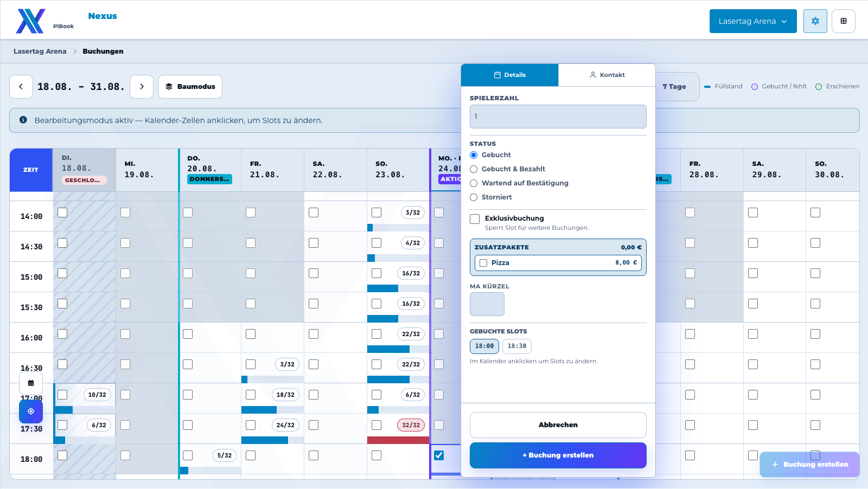Image resolution: width=868 pixels, height=489 pixels.
Task: Click the Gebucht / fehlt legend circle icon
Action: point(755,87)
